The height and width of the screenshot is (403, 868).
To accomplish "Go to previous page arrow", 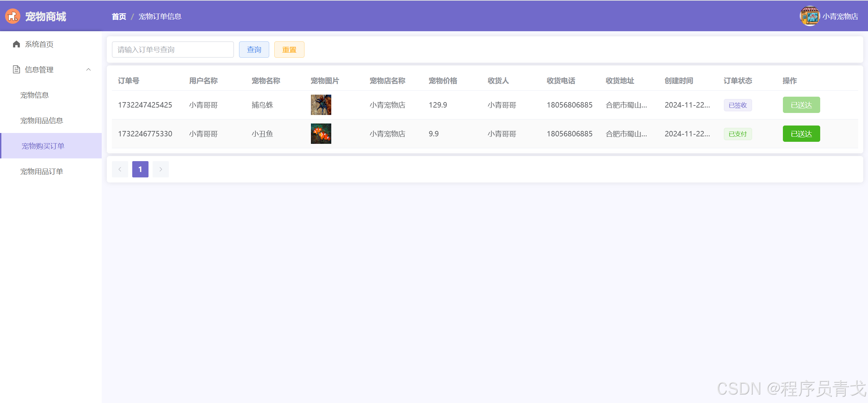I will [120, 169].
